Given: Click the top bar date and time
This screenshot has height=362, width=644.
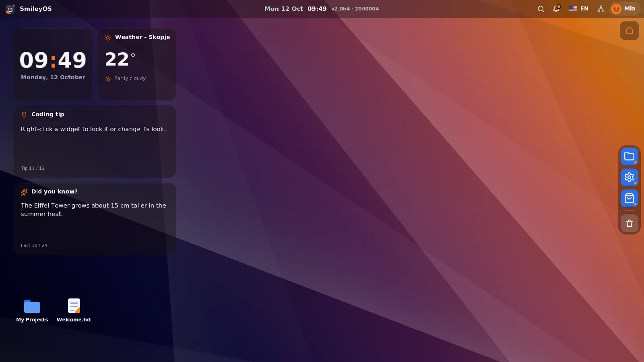Looking at the screenshot, I should tap(295, 9).
